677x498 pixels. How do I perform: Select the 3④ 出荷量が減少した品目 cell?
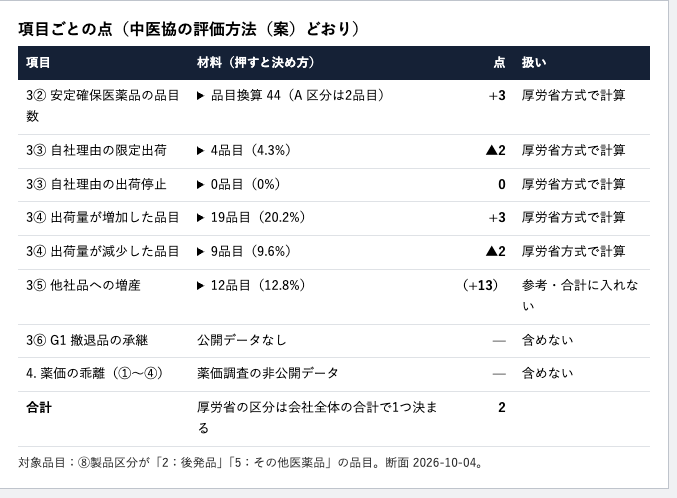tap(103, 251)
